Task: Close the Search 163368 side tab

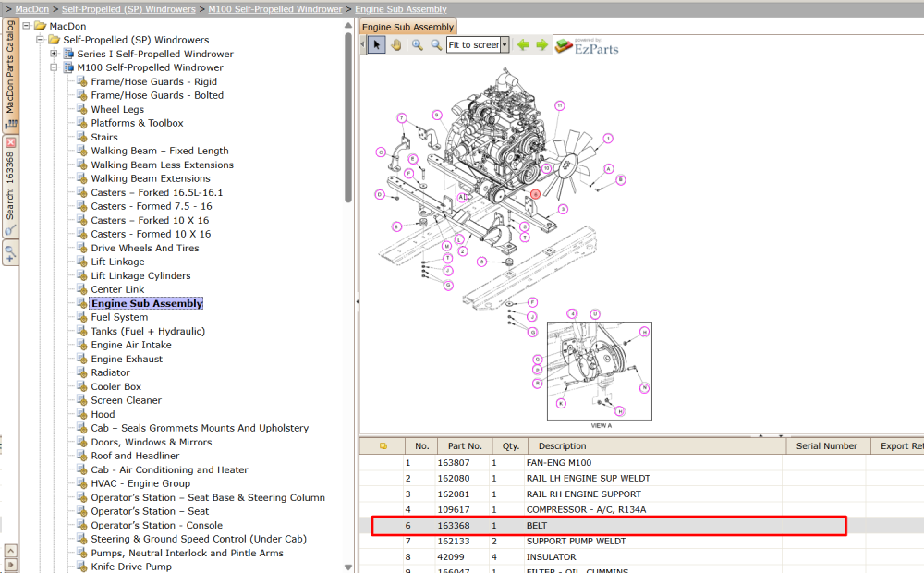Action: pyautogui.click(x=10, y=142)
